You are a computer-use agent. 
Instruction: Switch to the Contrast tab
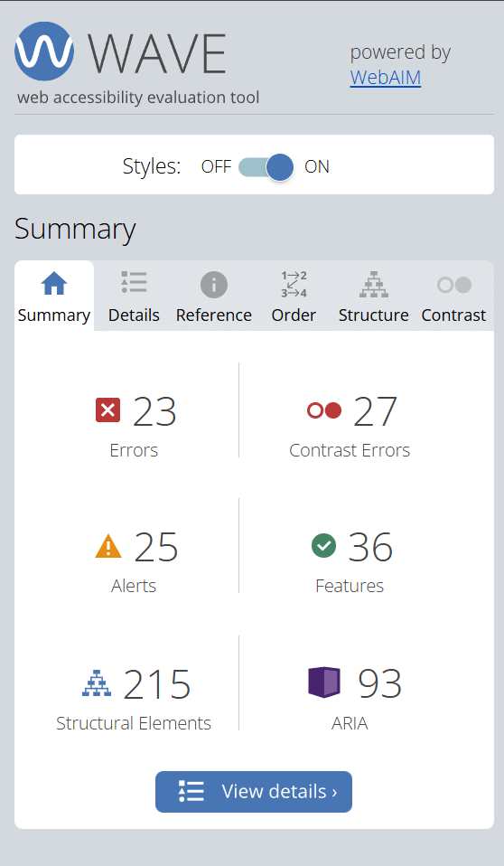pos(453,296)
